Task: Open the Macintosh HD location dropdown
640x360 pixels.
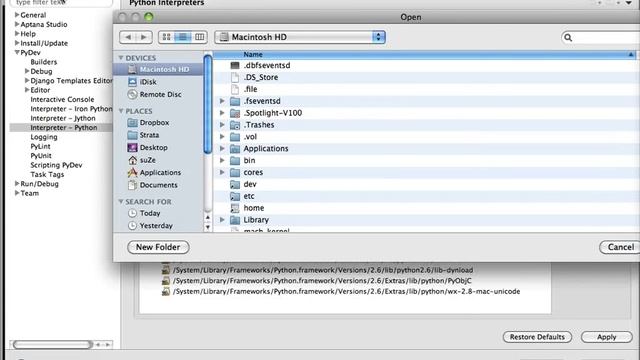Action: (300, 37)
